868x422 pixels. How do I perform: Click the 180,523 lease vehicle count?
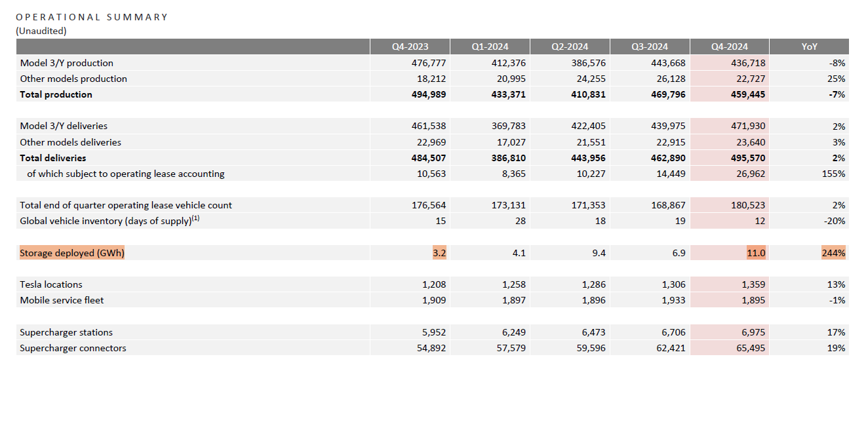click(747, 205)
